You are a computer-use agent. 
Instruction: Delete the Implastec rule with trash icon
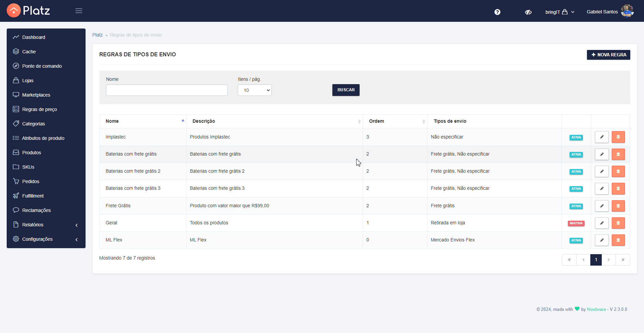pos(618,137)
